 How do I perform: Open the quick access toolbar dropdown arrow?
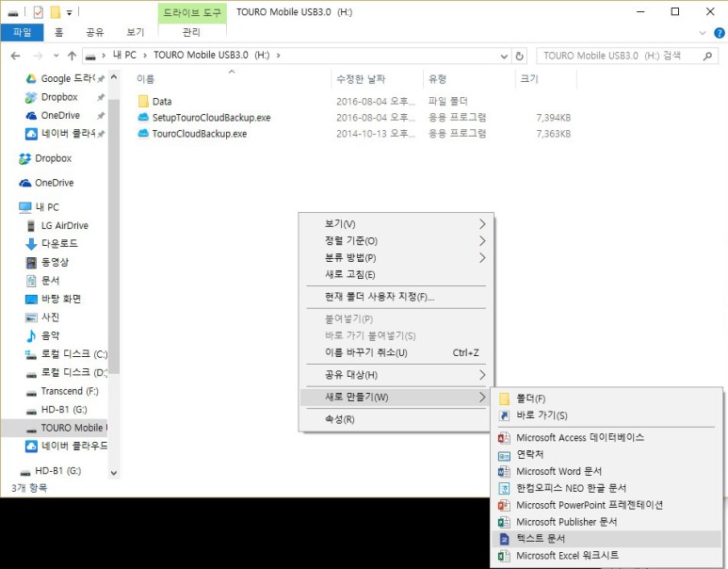coord(69,12)
